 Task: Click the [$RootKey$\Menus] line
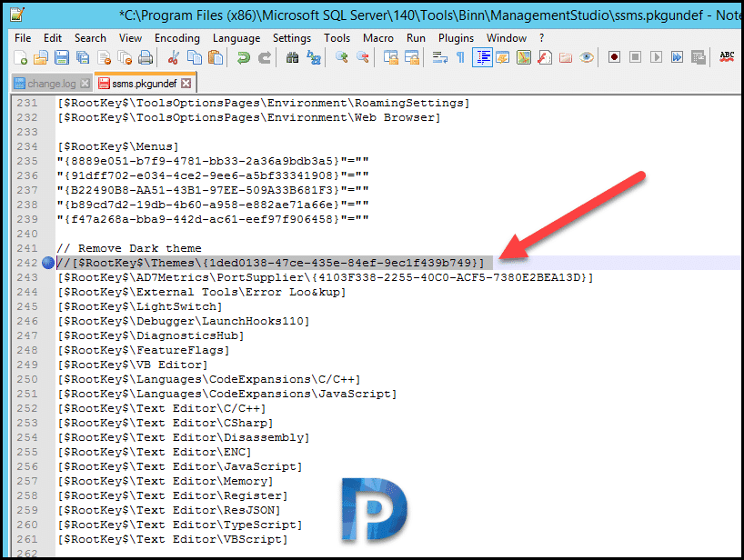117,146
